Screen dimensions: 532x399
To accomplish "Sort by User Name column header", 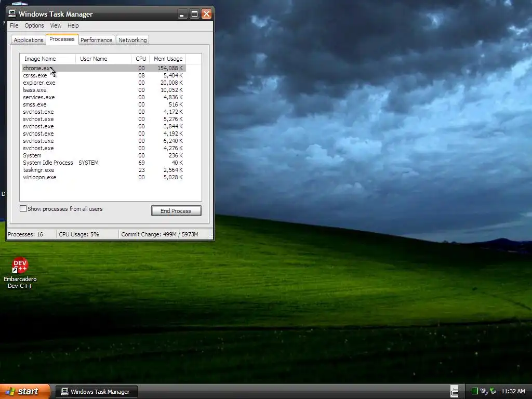I will click(103, 59).
